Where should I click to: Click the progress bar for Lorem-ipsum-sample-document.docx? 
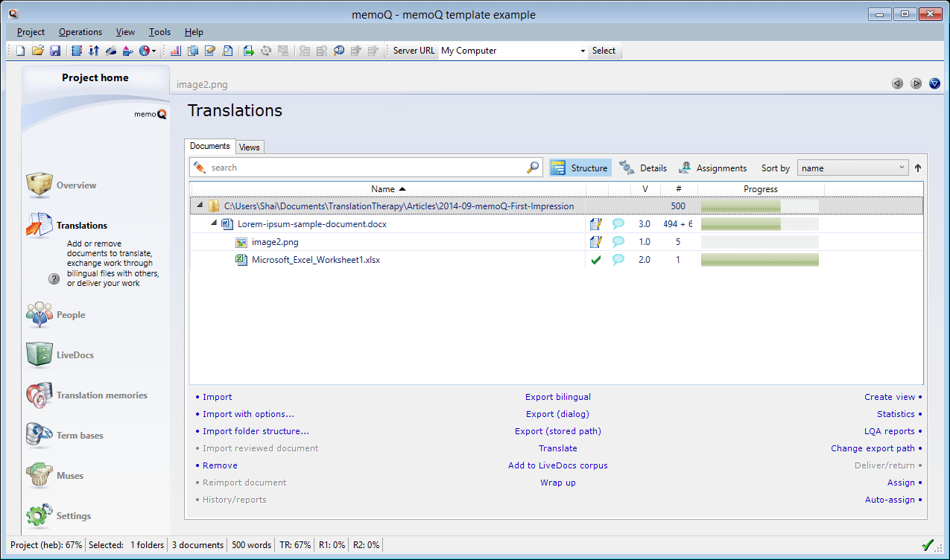(760, 224)
